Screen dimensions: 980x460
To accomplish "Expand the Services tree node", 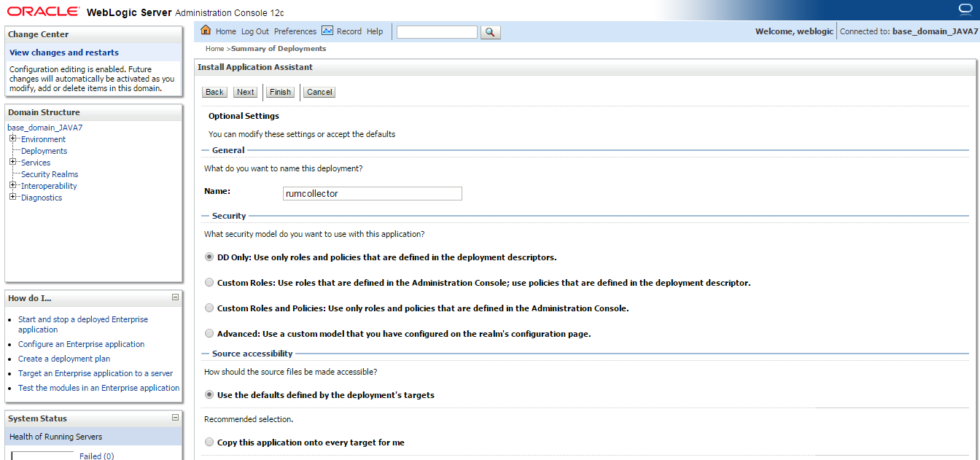I will point(13,162).
